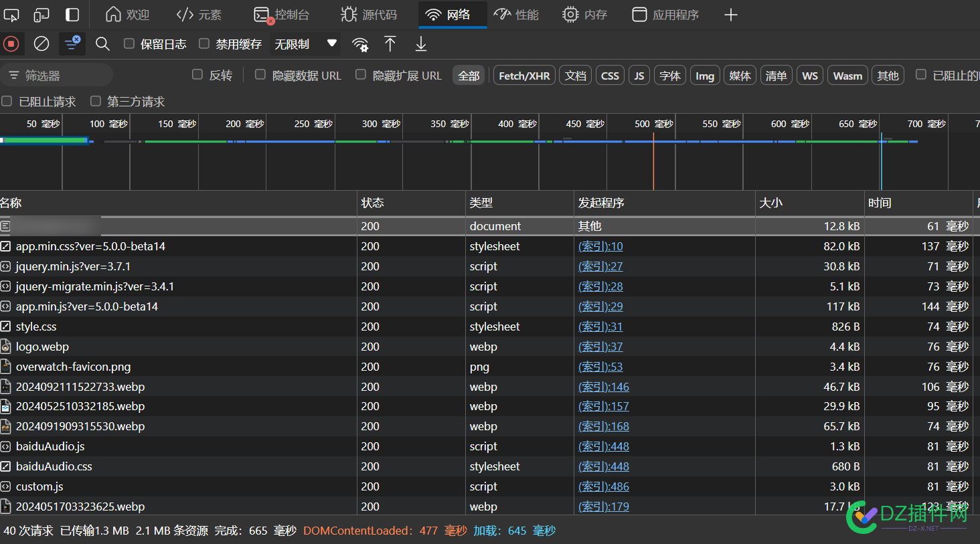Filter requests by 文档 type
980x544 pixels.
[575, 76]
